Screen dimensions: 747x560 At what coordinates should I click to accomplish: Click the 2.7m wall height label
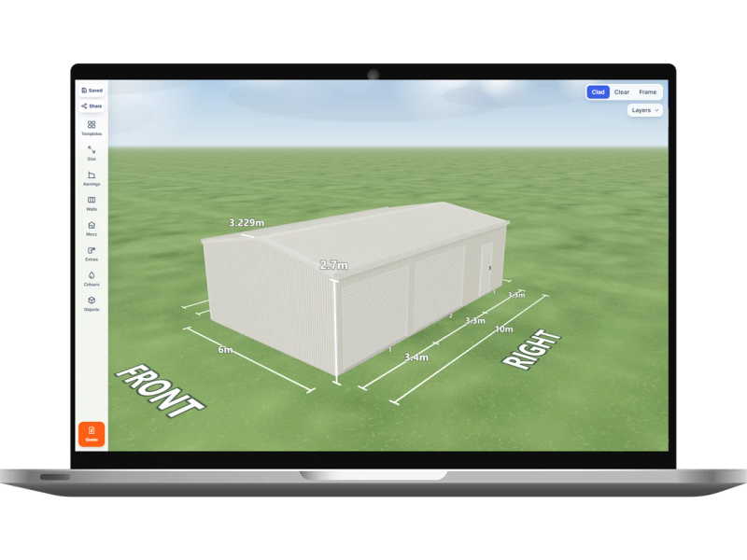click(333, 265)
